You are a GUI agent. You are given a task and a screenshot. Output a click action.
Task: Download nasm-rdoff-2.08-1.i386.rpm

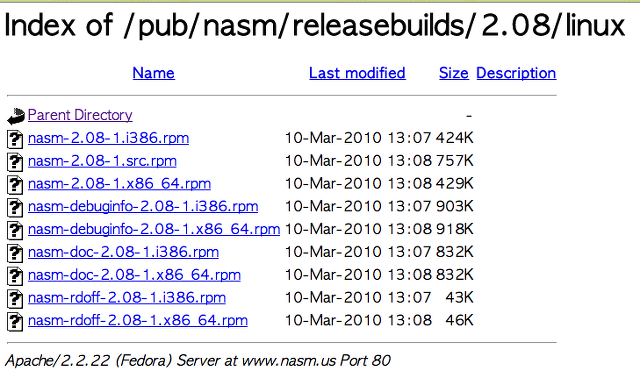pyautogui.click(x=127, y=298)
